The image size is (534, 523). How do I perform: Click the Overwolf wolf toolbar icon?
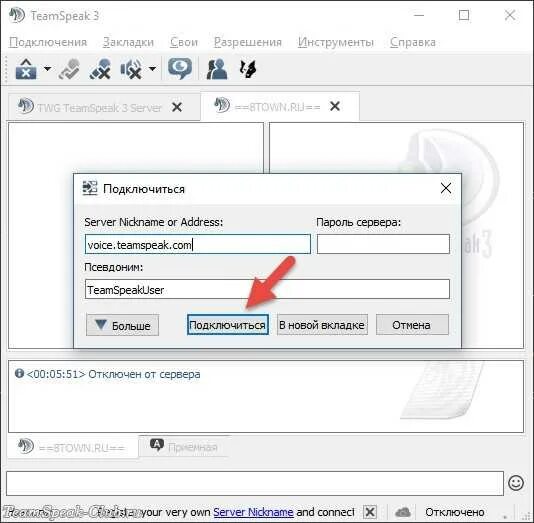248,69
